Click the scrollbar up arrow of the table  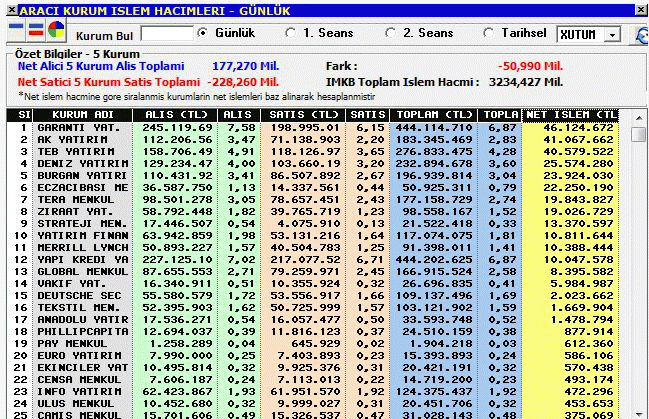(x=639, y=116)
